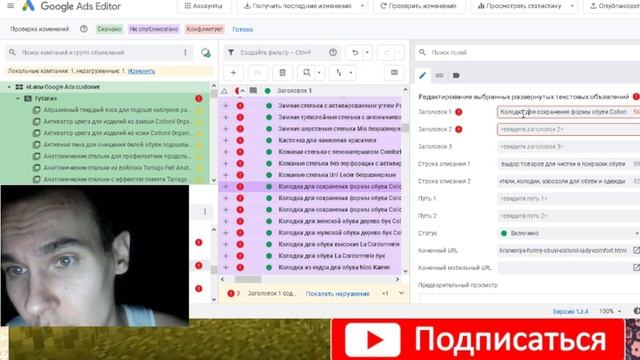Collapse the eLama Google Ads customer account node
This screenshot has height=360, width=640.
[9, 87]
